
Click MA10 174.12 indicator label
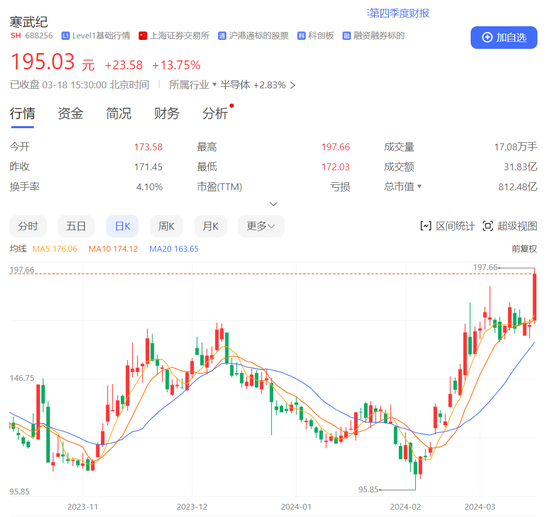pos(113,249)
